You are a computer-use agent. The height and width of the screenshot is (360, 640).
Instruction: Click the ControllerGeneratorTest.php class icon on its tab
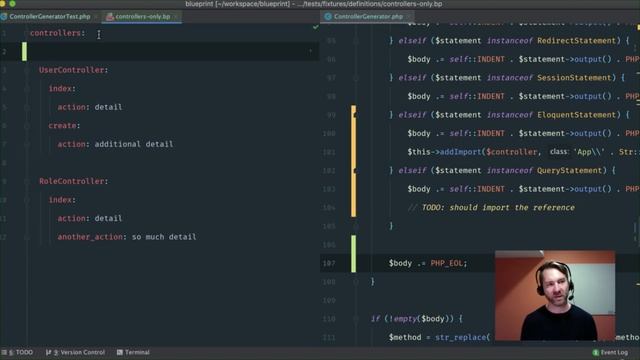pyautogui.click(x=4, y=17)
